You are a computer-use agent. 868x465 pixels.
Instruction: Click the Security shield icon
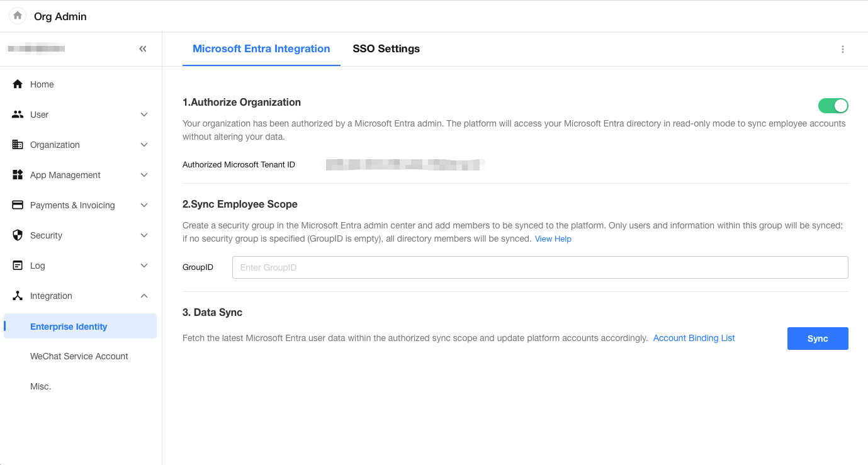click(18, 235)
